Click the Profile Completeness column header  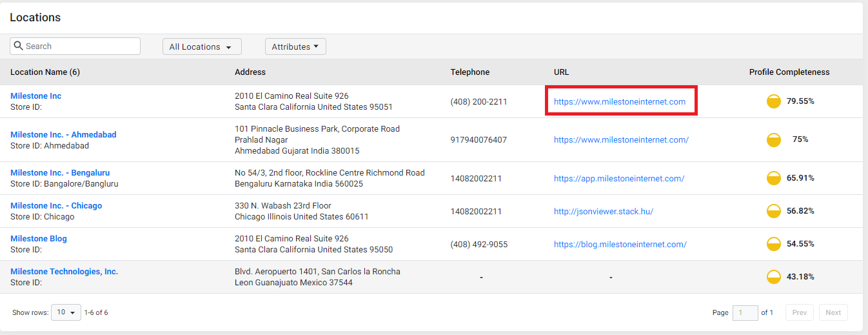coord(789,72)
